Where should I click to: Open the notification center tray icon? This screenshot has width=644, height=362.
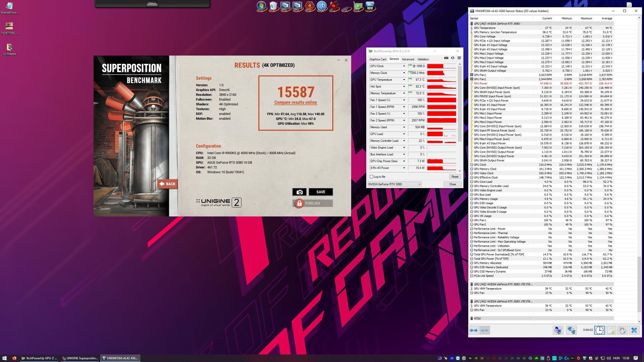636,358
